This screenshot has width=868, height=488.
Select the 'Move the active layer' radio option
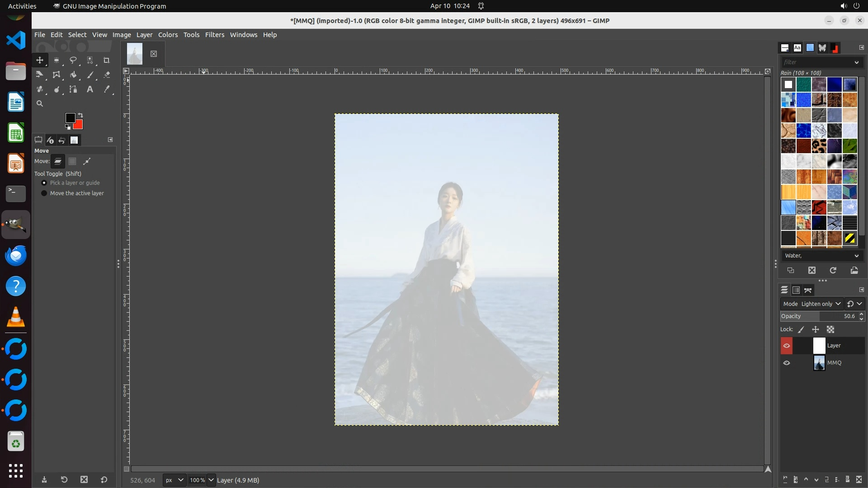tap(44, 193)
